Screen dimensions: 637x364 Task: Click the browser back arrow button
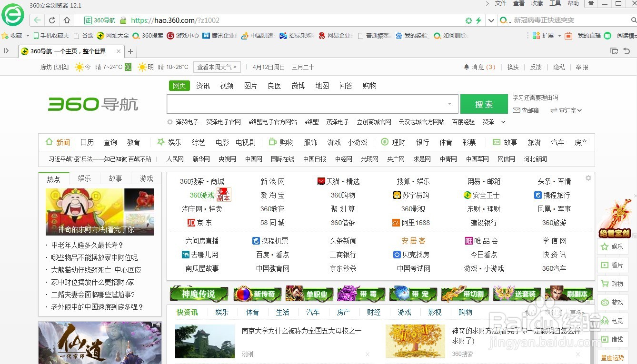37,20
